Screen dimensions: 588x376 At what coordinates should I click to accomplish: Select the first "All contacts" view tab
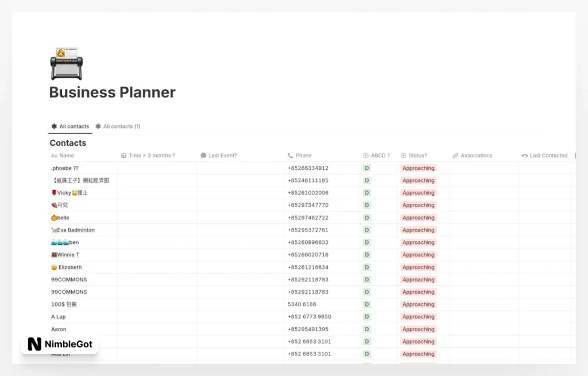click(70, 126)
